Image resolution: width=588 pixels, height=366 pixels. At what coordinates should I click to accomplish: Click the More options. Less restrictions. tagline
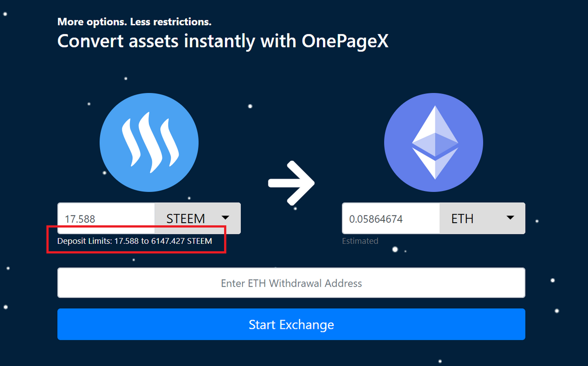coord(134,22)
